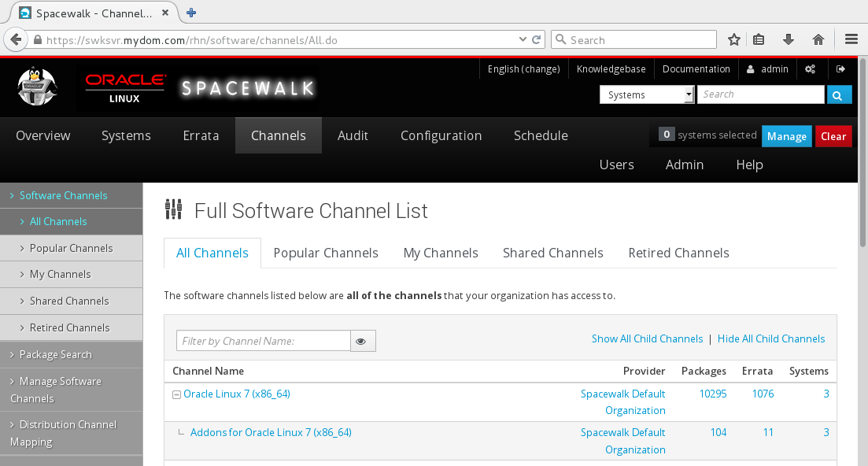Viewport: 868px width, 466px height.
Task: Click the Spacewalk search magnifier button
Action: coord(837,95)
